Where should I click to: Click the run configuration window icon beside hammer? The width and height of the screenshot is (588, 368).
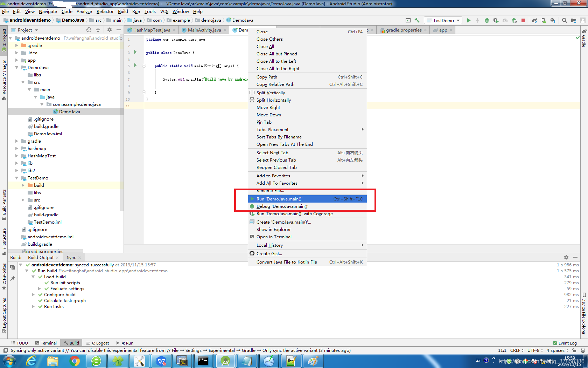408,20
